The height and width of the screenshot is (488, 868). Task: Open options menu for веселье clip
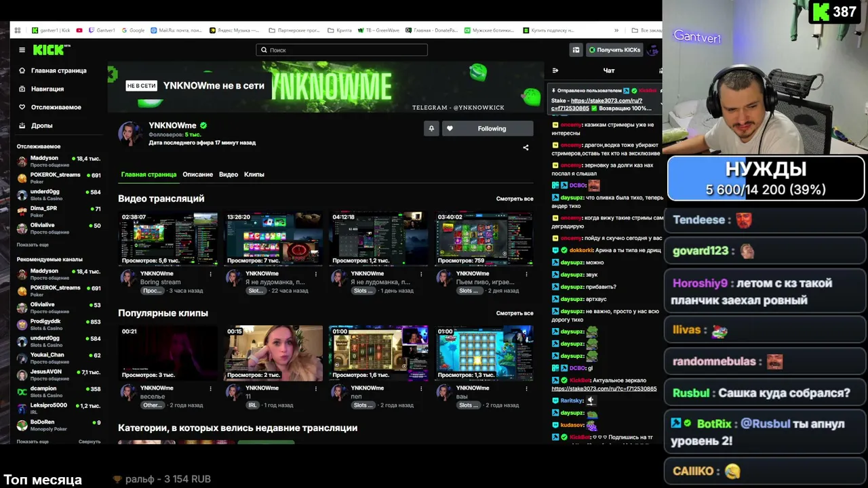(x=210, y=388)
